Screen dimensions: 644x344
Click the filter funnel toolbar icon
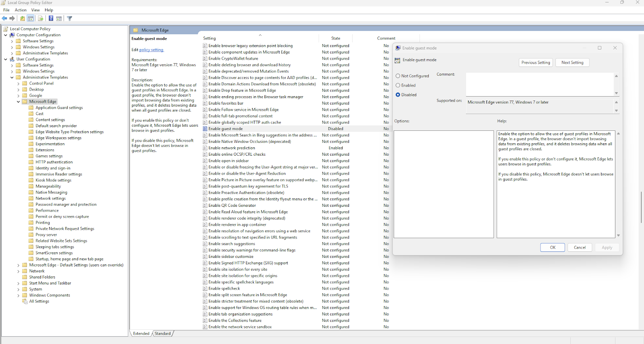(70, 18)
